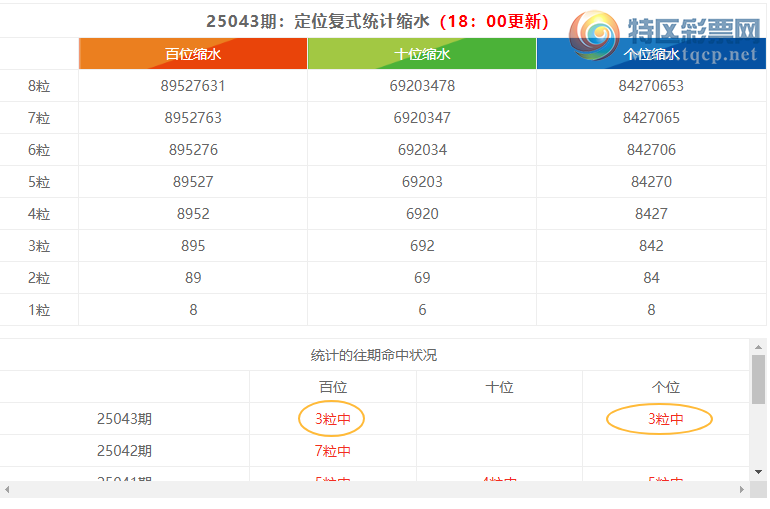Click the 个位缩水 blue column header
The height and width of the screenshot is (509, 770).
point(651,54)
